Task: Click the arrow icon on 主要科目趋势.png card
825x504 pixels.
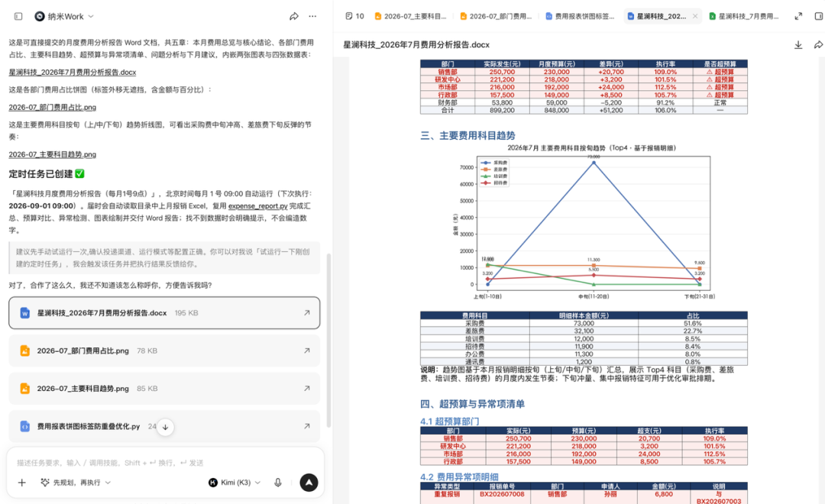Action: [x=307, y=389]
